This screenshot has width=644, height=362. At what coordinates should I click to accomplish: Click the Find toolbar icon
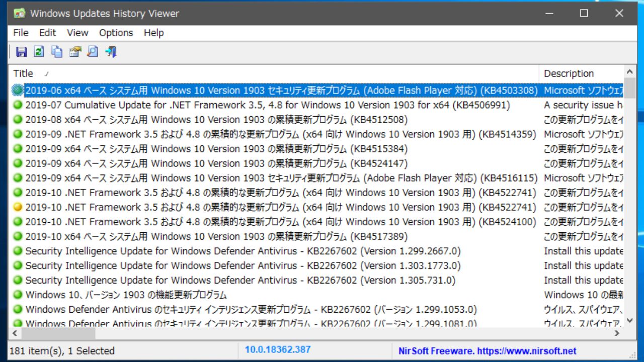93,52
